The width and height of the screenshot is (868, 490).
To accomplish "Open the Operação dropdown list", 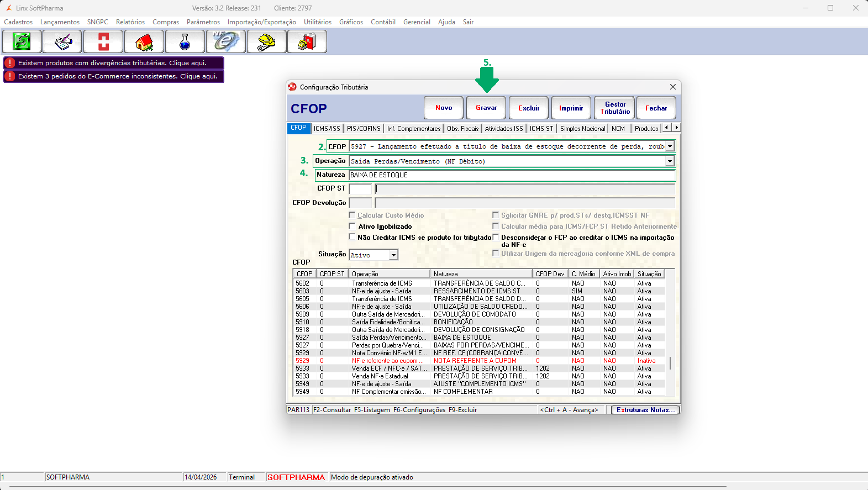I will pos(670,161).
